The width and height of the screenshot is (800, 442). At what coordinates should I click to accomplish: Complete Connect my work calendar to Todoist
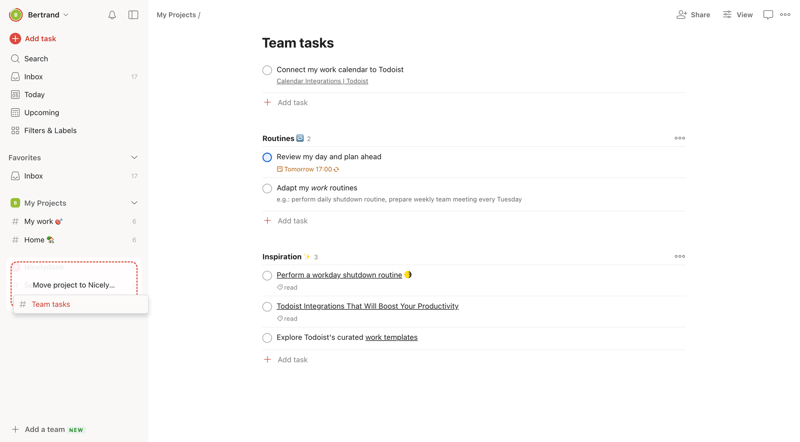point(267,70)
